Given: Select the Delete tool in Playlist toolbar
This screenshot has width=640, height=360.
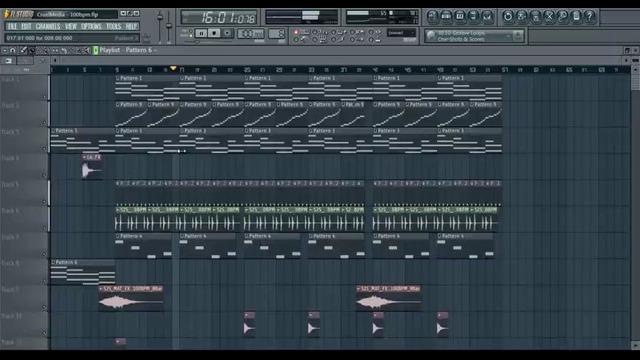Looking at the screenshot, I should click(39, 50).
